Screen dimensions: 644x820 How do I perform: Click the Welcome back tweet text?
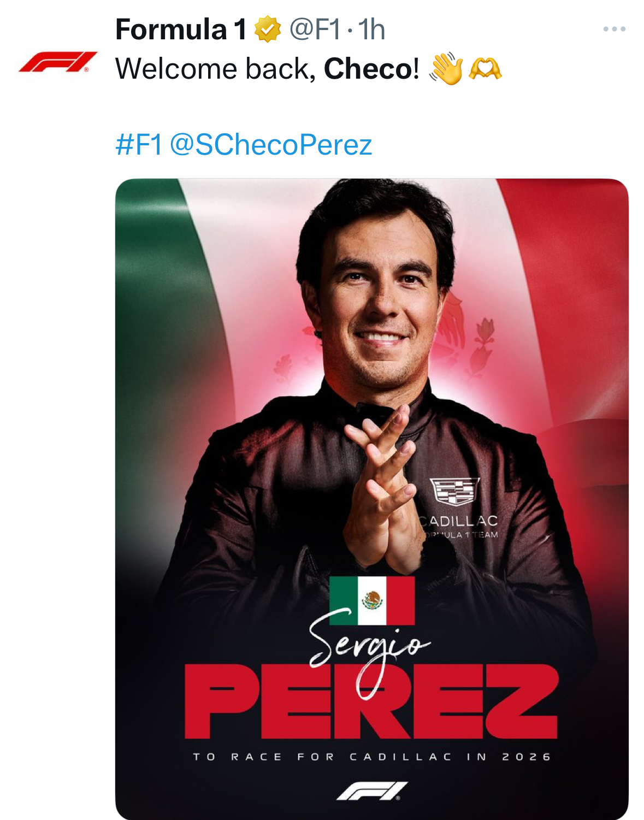point(267,69)
